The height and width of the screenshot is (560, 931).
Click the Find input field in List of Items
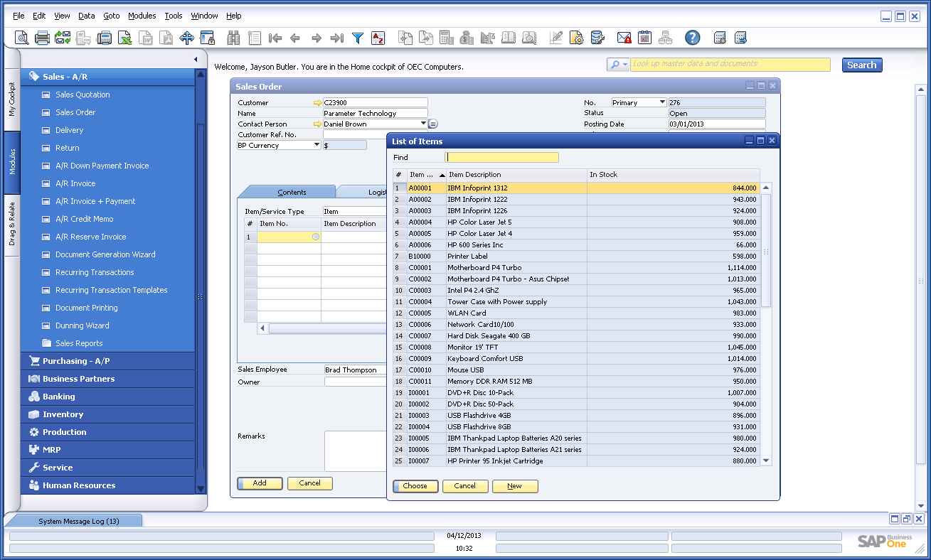(x=501, y=156)
